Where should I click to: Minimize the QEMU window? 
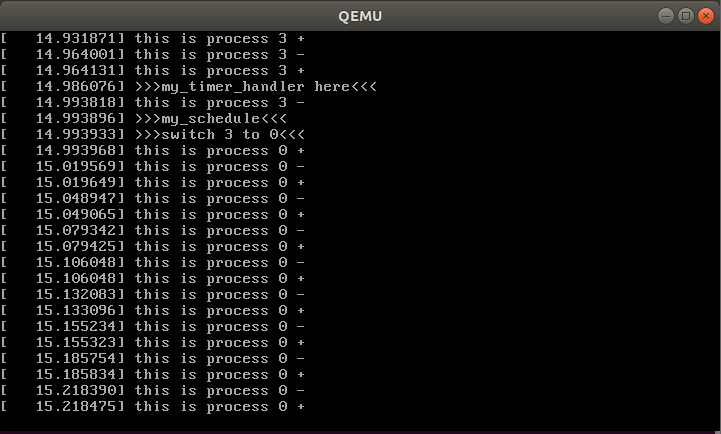pyautogui.click(x=666, y=15)
